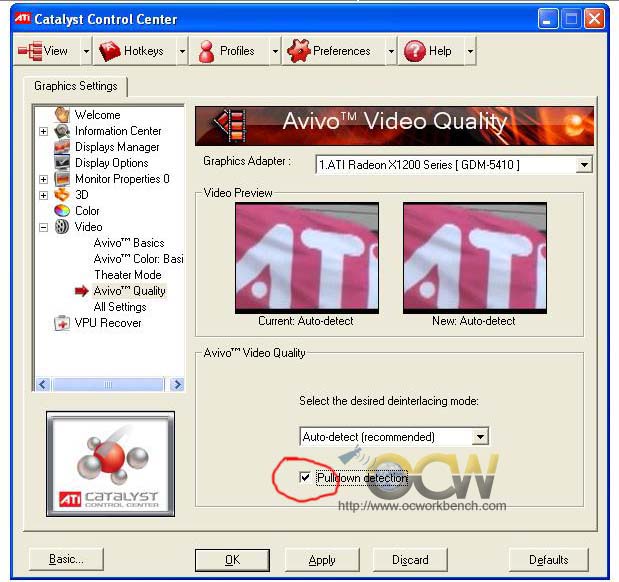
Task: Click the Profiles person icon
Action: coord(206,51)
